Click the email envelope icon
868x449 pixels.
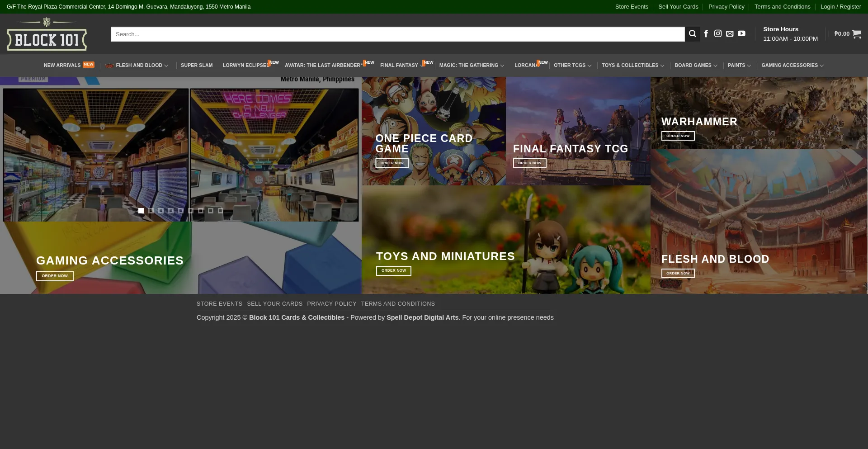coord(730,34)
